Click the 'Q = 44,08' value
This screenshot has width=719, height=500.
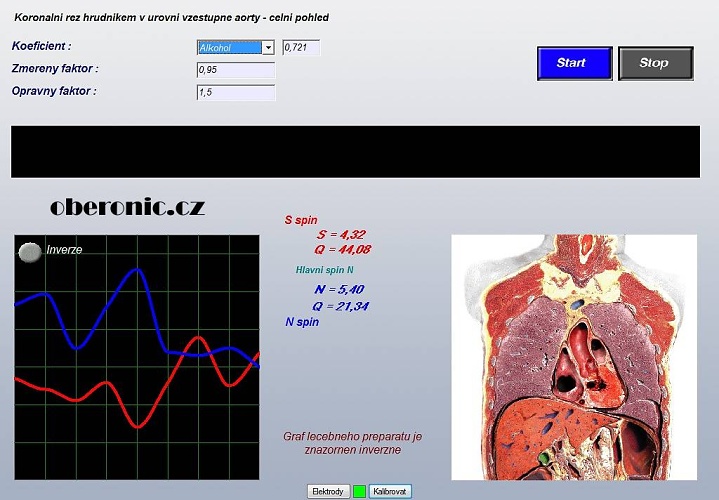click(x=343, y=250)
